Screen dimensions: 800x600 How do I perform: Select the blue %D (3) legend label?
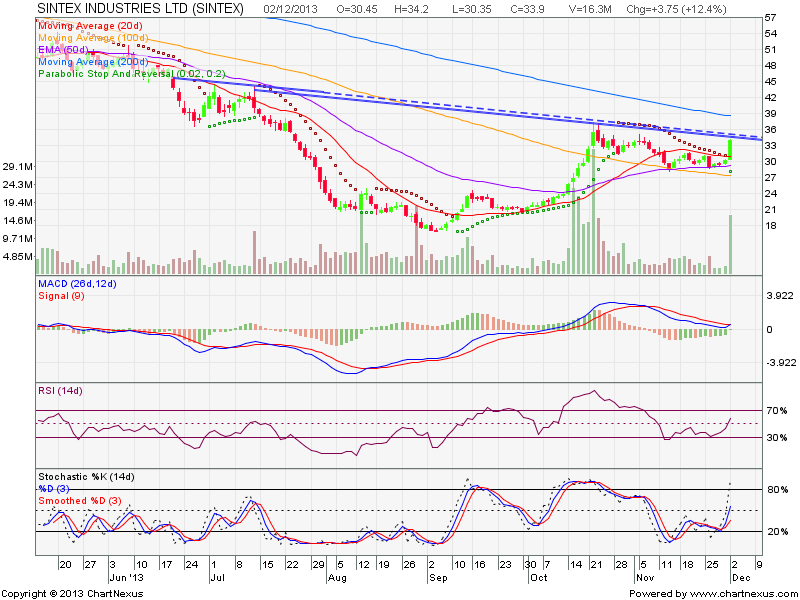tap(54, 489)
